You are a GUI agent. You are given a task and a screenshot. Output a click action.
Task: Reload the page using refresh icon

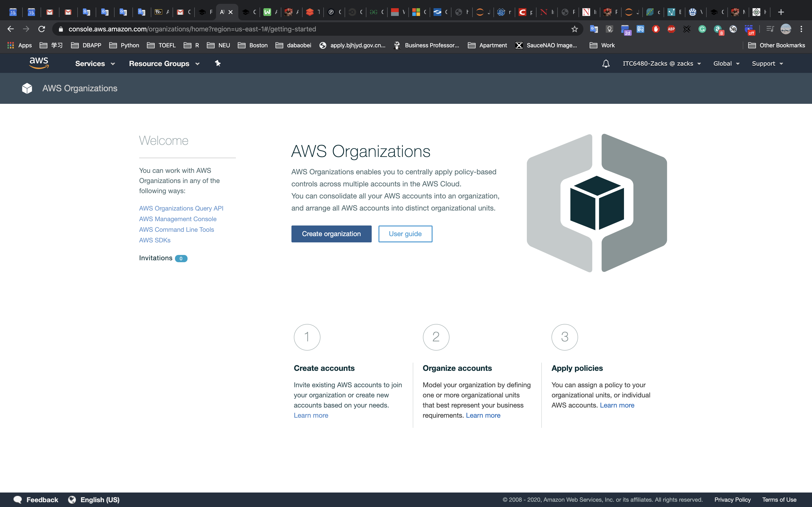(x=42, y=29)
